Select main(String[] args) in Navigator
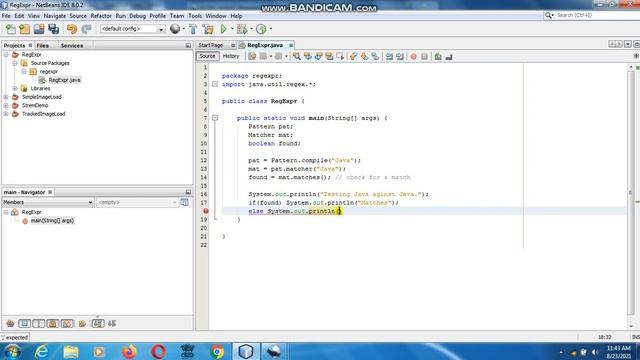 point(52,220)
